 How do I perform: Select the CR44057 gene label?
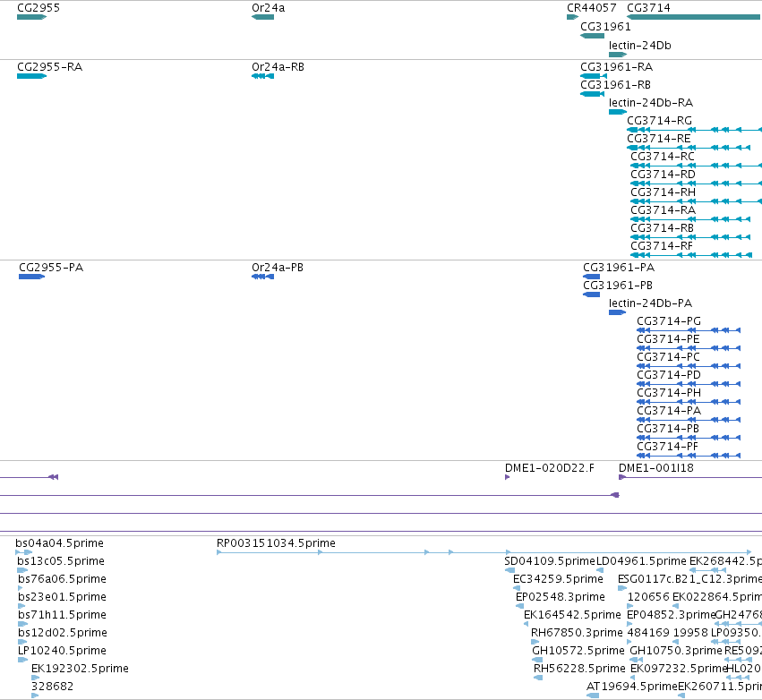(592, 8)
